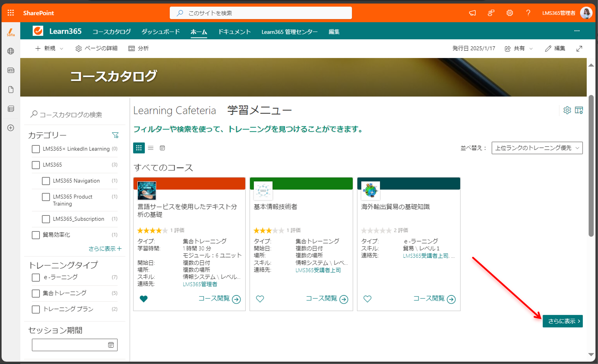Click the Learn365 logo icon

38,31
